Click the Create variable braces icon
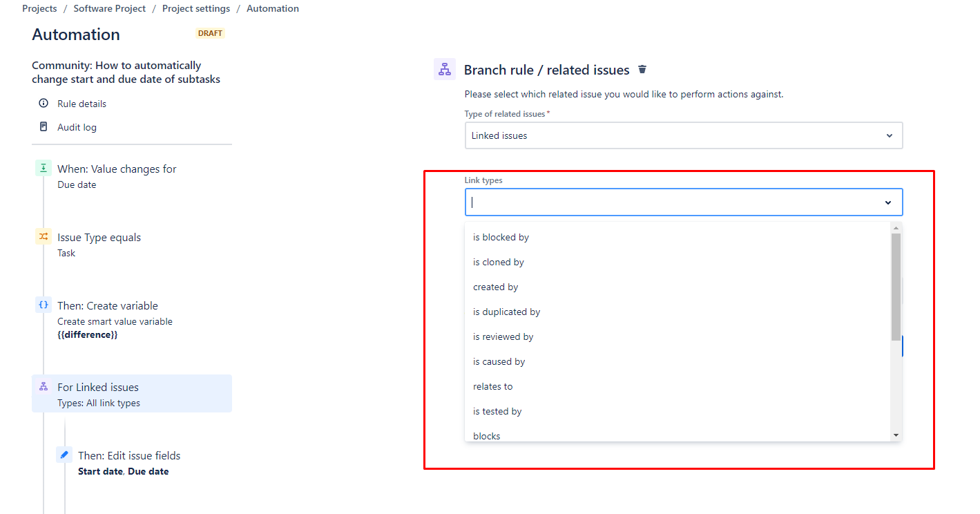Image resolution: width=980 pixels, height=514 pixels. [x=44, y=304]
